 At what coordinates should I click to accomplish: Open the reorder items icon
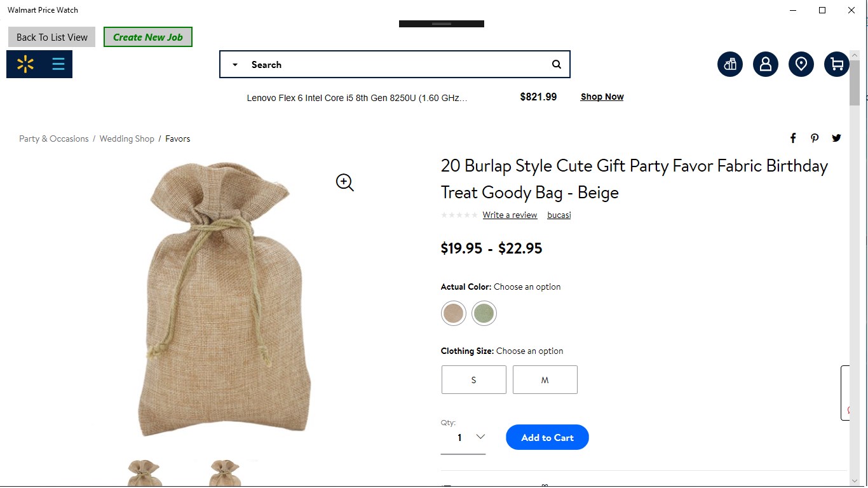click(730, 64)
